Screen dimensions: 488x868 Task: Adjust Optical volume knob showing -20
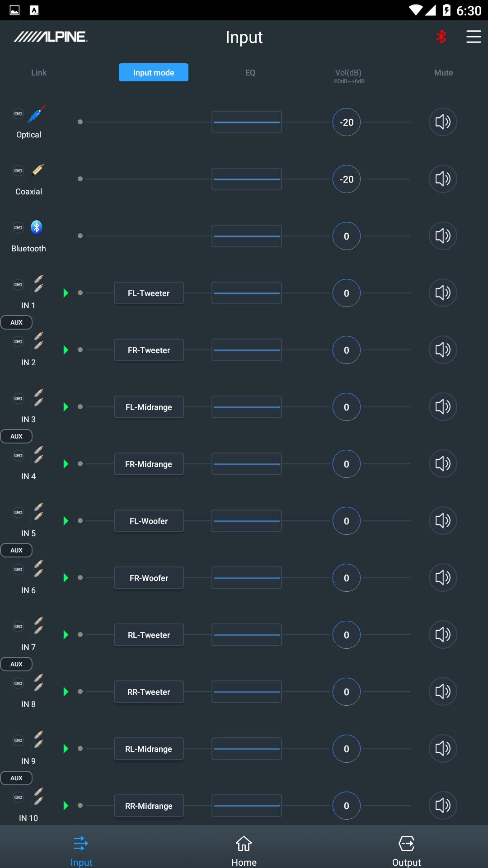click(347, 122)
